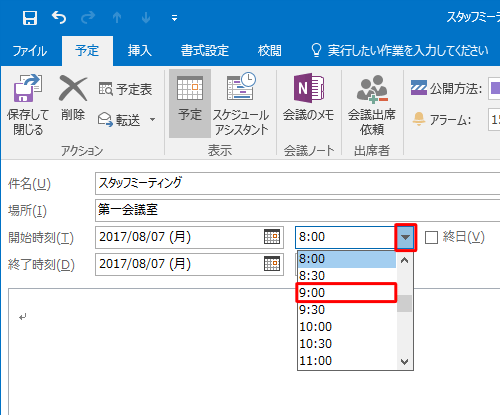
Task: Click the time list scroll down arrow
Action: tap(405, 361)
